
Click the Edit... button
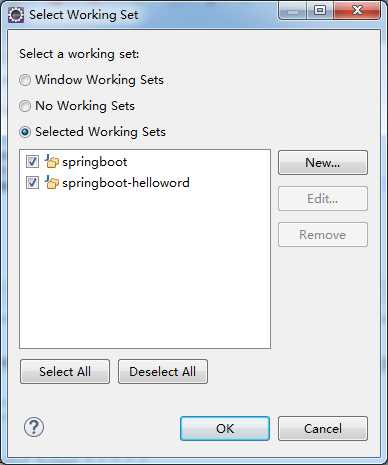click(x=323, y=199)
